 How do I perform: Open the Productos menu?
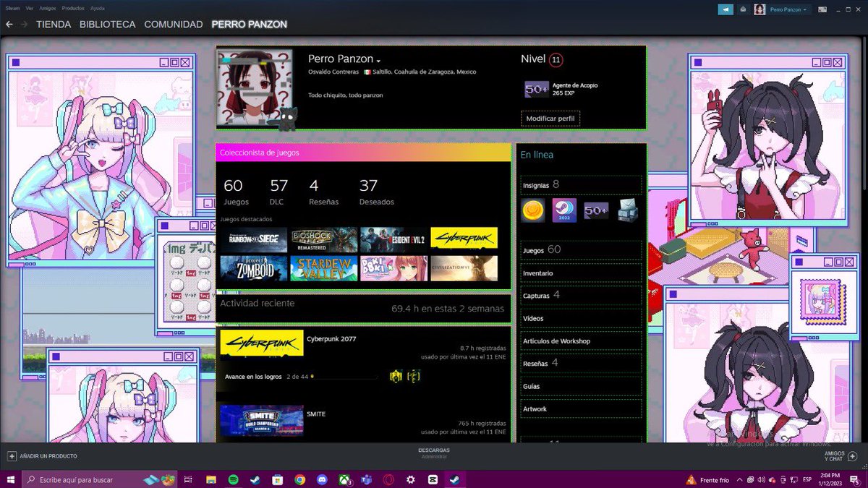73,7
